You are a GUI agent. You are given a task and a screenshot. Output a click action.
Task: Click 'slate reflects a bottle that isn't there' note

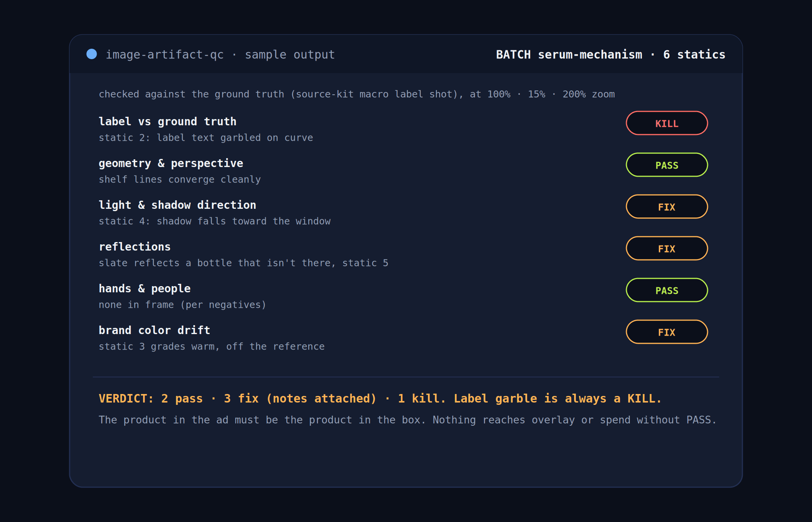(x=244, y=263)
